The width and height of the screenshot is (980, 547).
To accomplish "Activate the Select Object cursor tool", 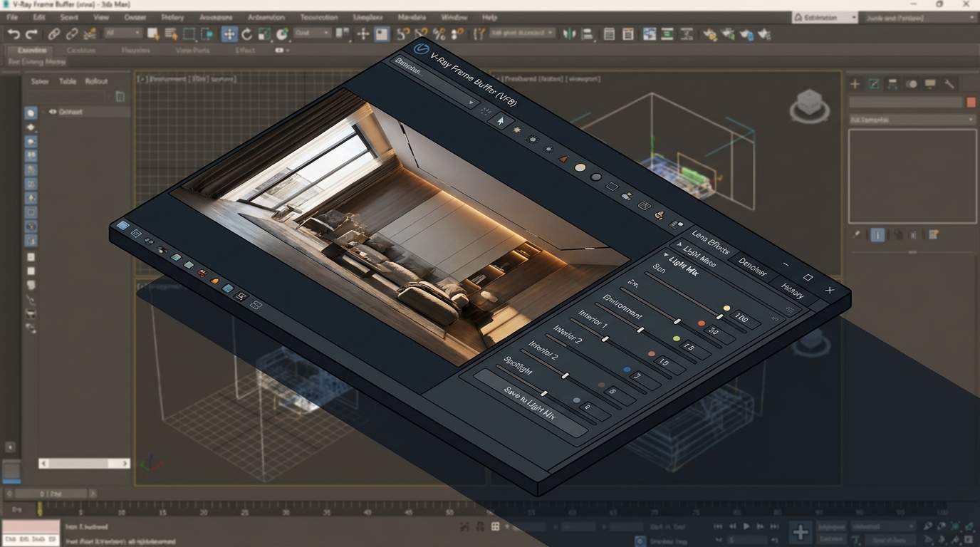I will 153,33.
